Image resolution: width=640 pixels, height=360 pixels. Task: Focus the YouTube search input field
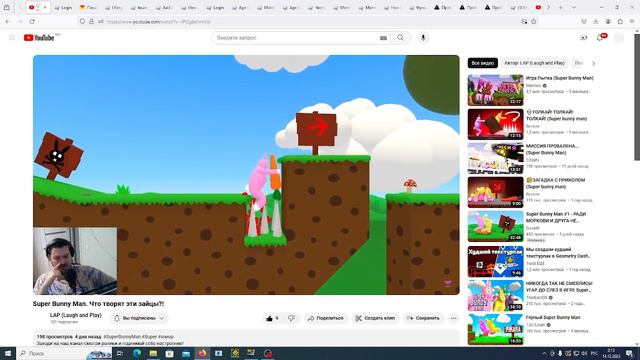pyautogui.click(x=296, y=38)
